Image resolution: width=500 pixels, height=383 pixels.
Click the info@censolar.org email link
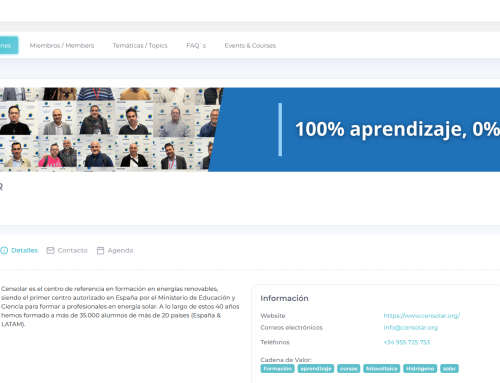410,328
